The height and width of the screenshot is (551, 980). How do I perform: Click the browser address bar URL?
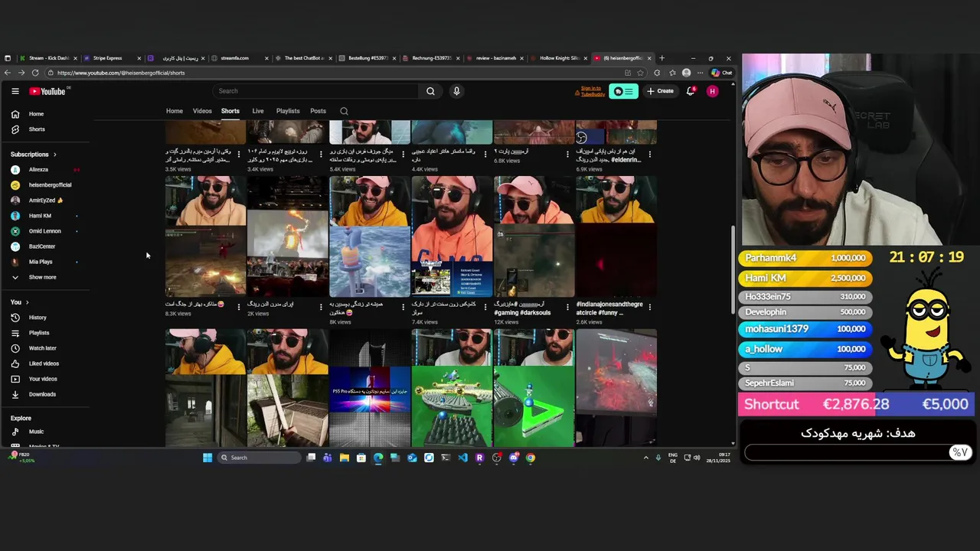click(x=121, y=73)
